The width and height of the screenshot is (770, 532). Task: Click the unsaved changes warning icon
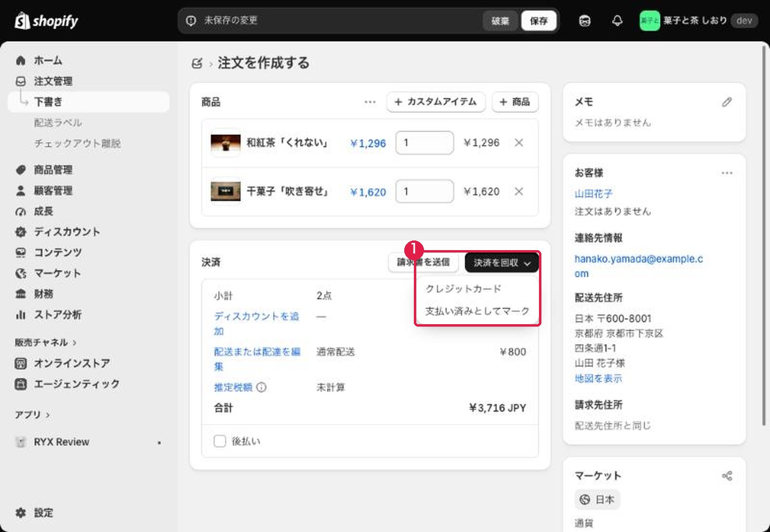(x=191, y=21)
